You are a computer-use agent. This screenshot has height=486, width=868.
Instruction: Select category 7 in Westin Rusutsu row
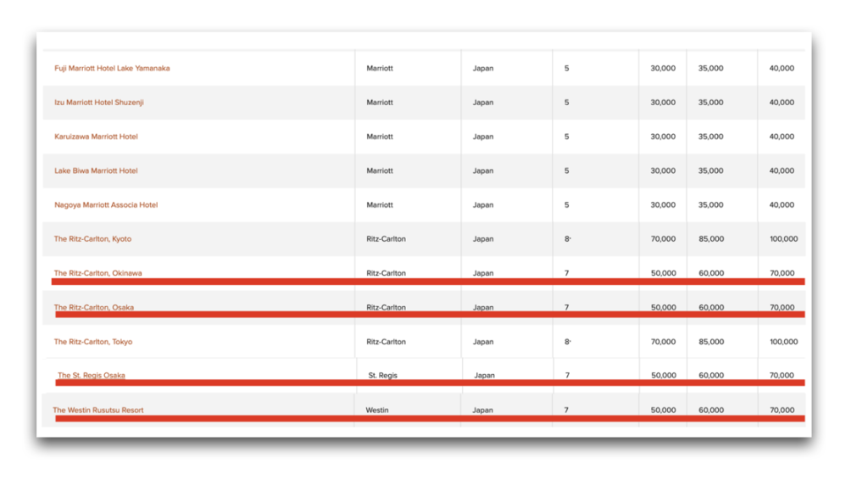566,410
